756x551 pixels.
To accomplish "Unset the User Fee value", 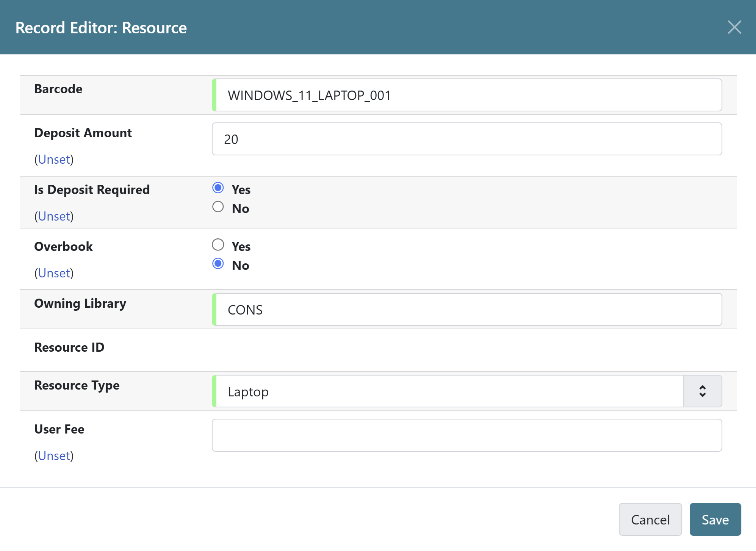I will [54, 456].
